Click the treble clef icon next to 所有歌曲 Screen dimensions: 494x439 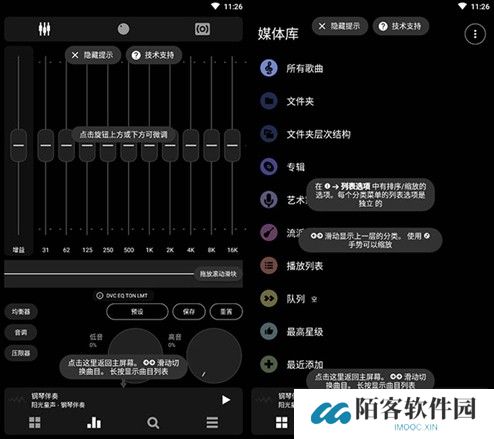point(269,68)
